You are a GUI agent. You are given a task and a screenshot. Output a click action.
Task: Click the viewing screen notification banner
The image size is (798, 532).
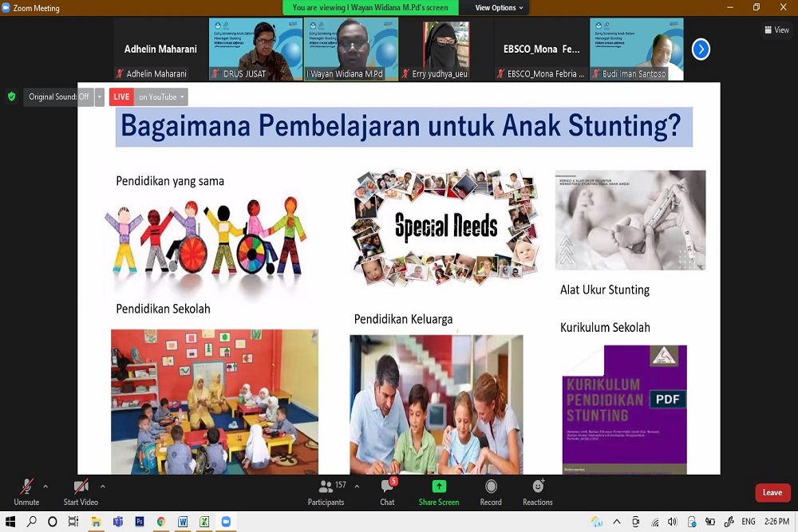(370, 8)
